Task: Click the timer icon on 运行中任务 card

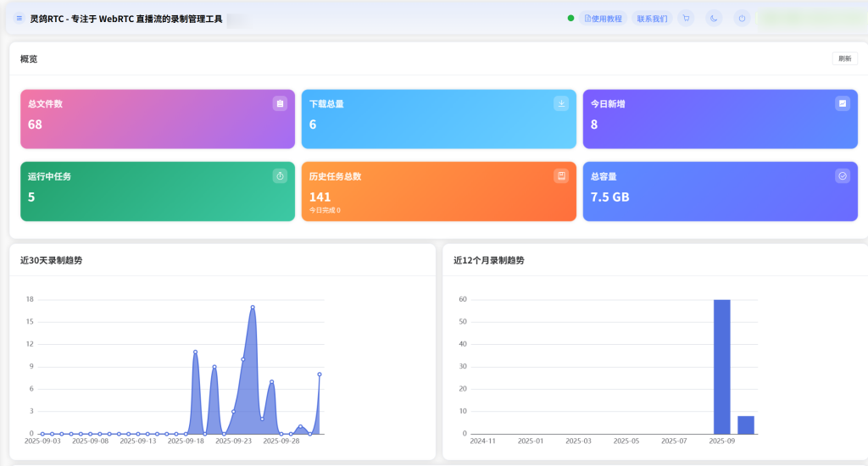Action: [x=280, y=175]
